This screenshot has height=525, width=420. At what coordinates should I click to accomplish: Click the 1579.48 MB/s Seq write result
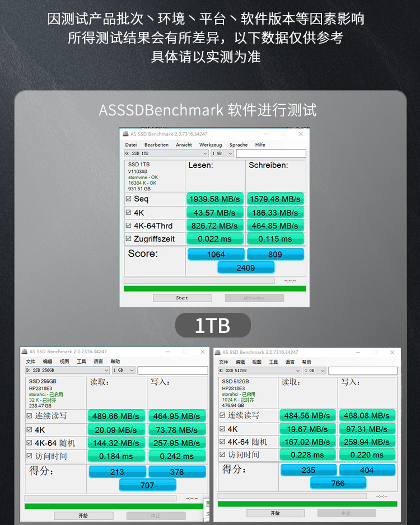pyautogui.click(x=276, y=199)
